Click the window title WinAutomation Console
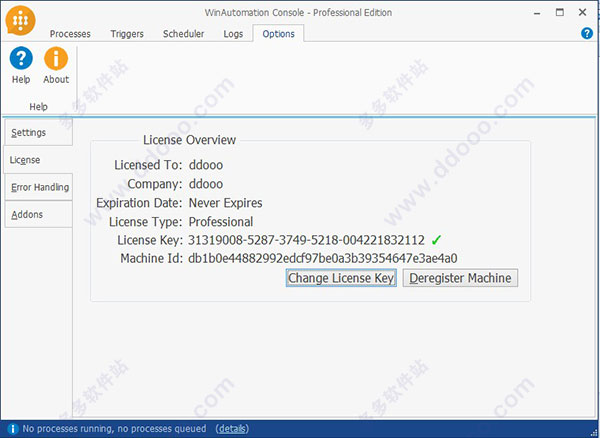Image resolution: width=600 pixels, height=438 pixels. pos(298,12)
